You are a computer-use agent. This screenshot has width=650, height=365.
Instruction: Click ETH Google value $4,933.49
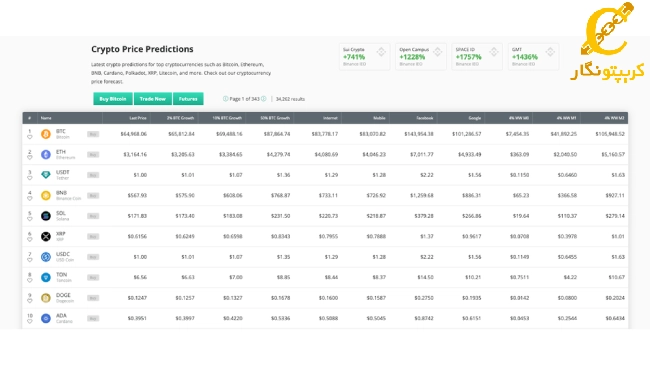[470, 155]
